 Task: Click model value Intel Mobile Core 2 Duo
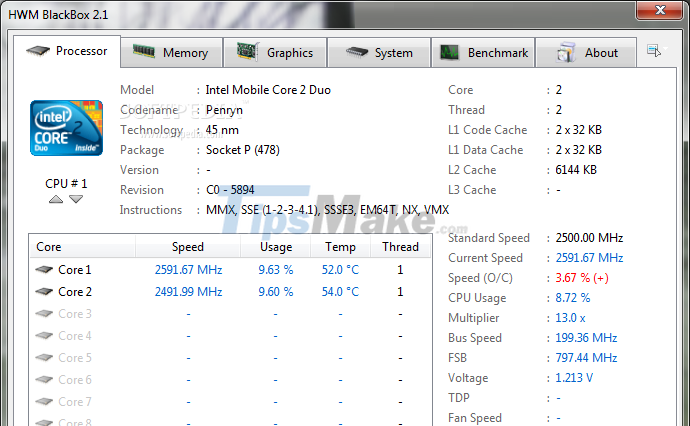(268, 90)
